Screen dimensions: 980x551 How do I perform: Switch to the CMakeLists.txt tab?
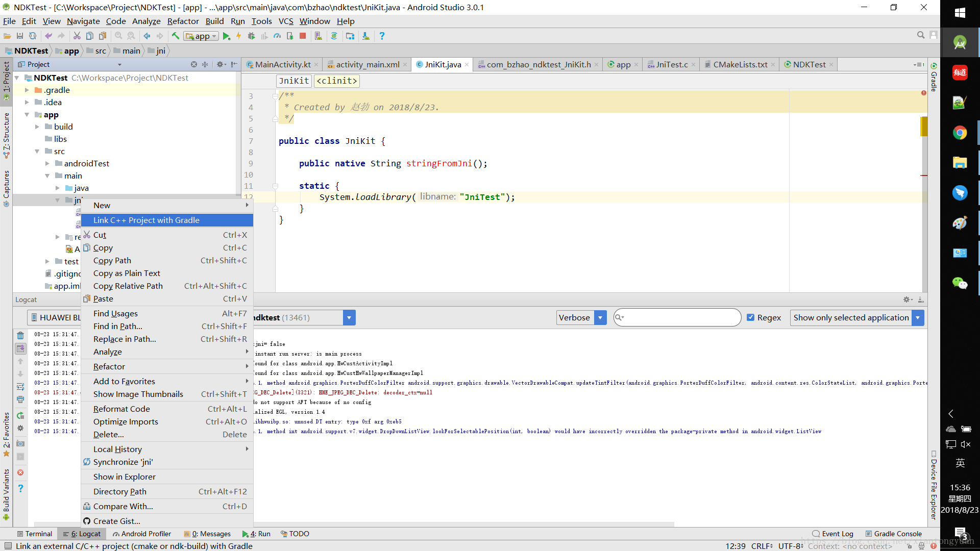tap(740, 64)
